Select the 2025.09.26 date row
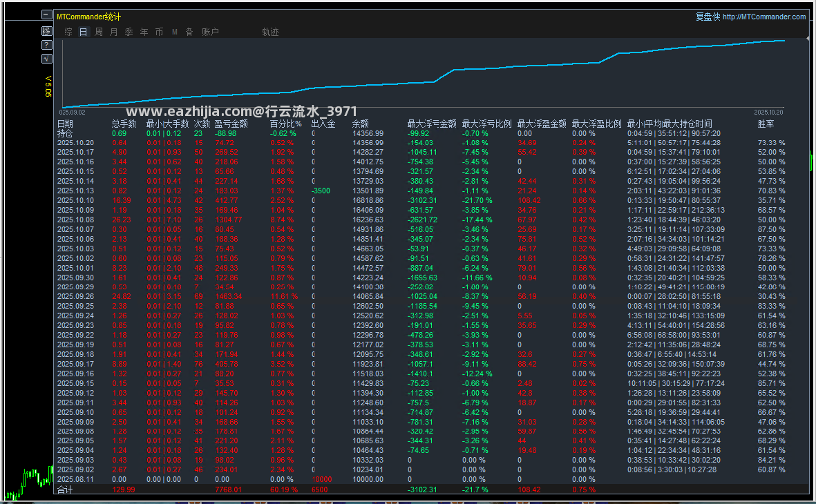This screenshot has height=504, width=816. point(75,296)
